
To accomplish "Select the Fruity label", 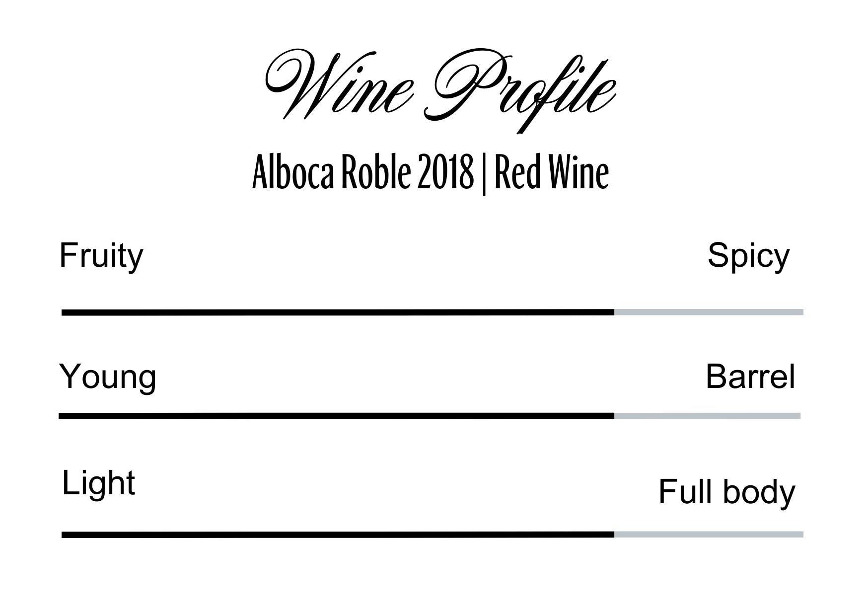I will click(101, 256).
